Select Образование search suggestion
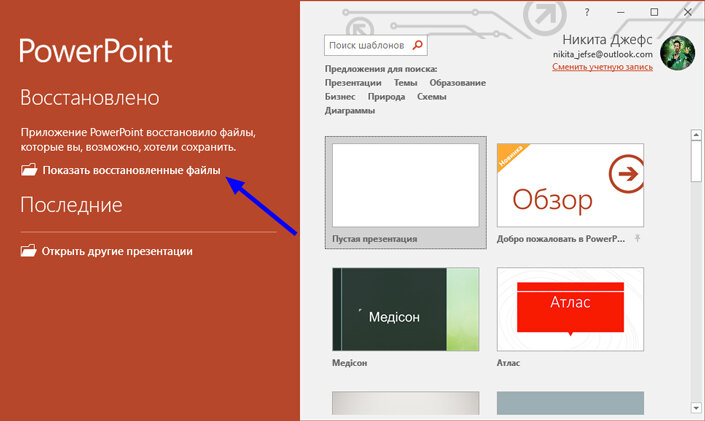This screenshot has height=421, width=705. pos(457,83)
